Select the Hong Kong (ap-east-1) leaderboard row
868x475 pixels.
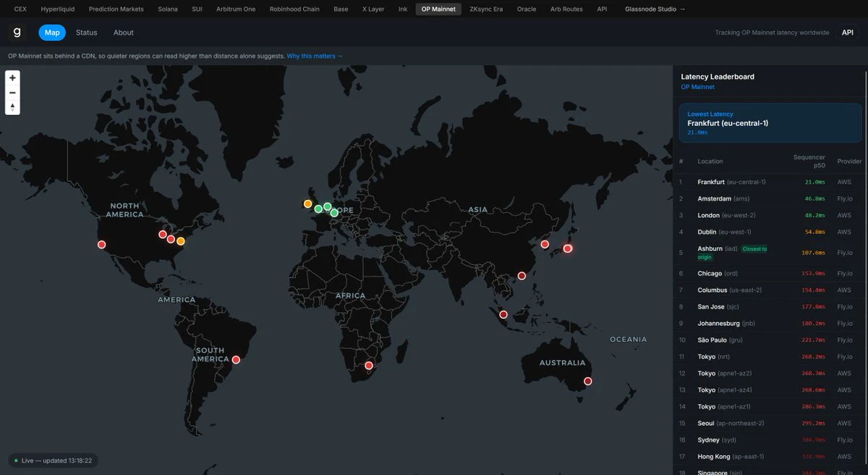770,456
